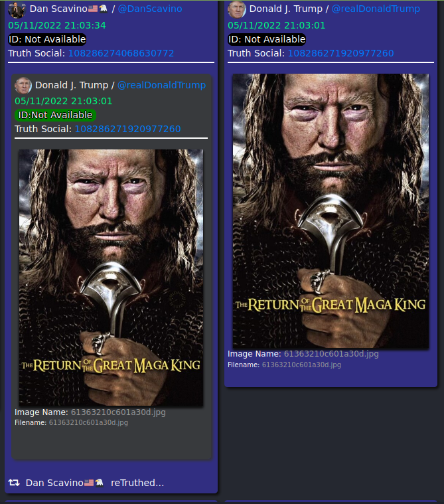This screenshot has width=444, height=504.
Task: Open Truth Social link 108286274068630772
Action: 121,53
